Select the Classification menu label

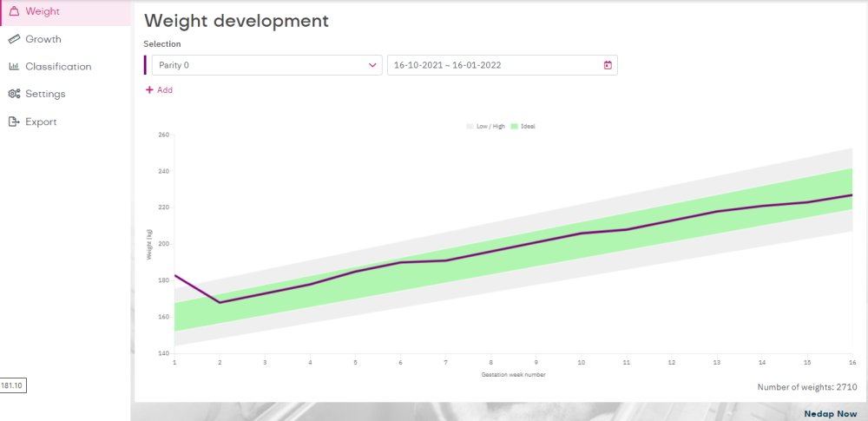click(58, 67)
